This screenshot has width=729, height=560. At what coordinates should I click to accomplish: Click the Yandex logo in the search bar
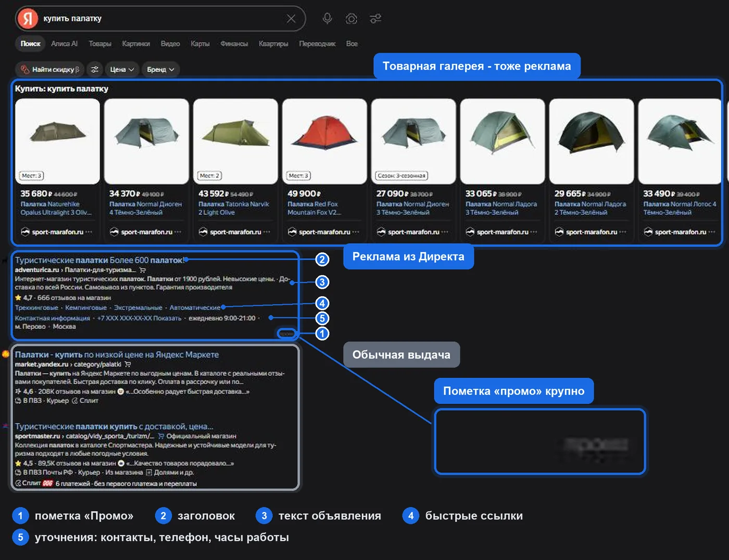point(28,19)
